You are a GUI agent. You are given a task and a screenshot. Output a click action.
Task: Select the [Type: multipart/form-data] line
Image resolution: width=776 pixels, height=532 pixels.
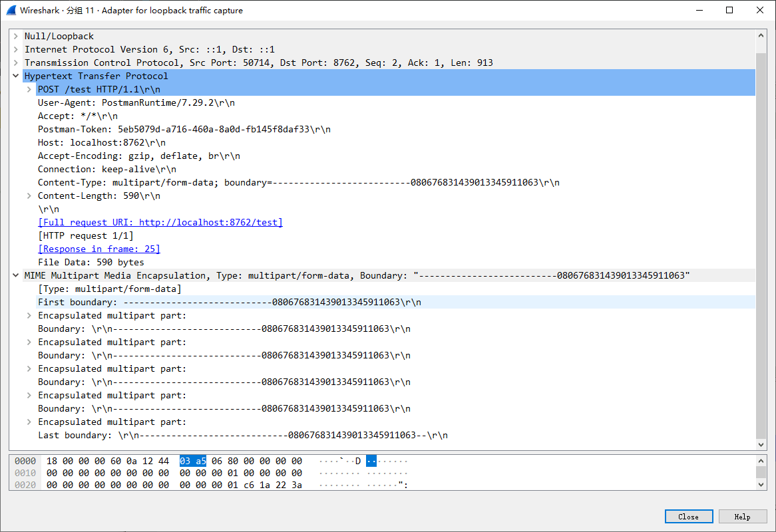pyautogui.click(x=110, y=289)
